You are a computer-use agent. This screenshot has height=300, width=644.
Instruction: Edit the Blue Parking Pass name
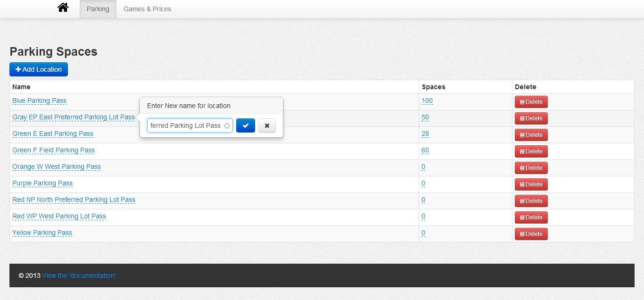pos(39,100)
